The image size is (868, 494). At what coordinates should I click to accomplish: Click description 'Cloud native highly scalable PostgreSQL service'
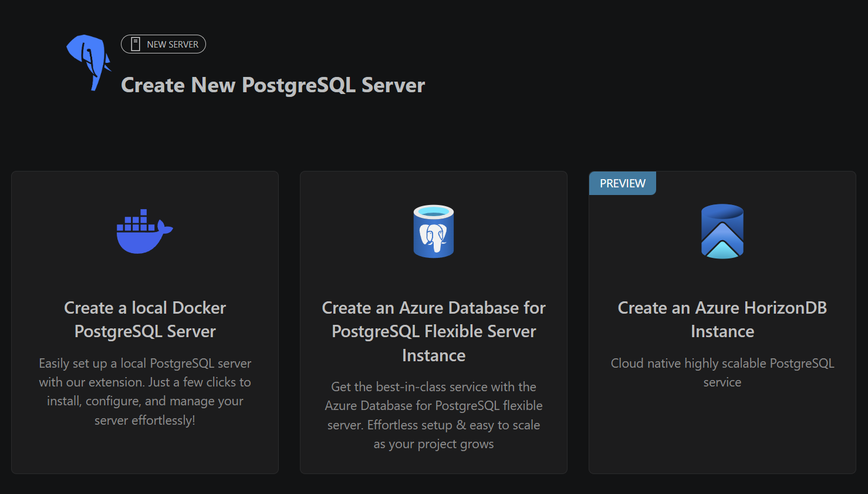click(722, 372)
